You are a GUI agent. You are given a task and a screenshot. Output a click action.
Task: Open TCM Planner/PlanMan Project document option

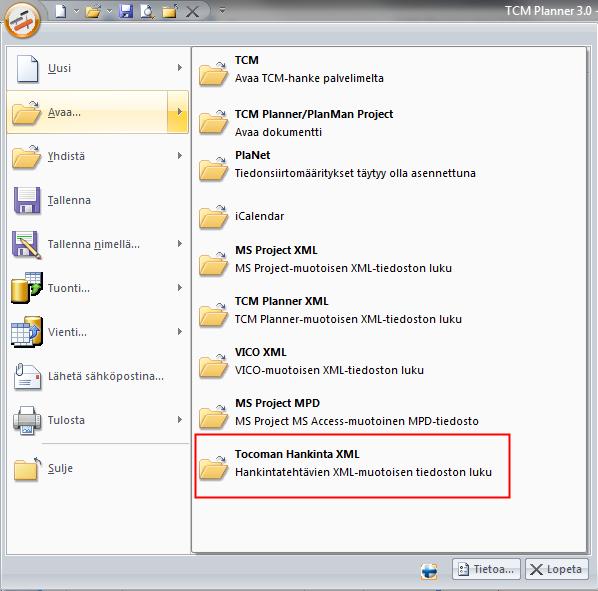pyautogui.click(x=389, y=123)
